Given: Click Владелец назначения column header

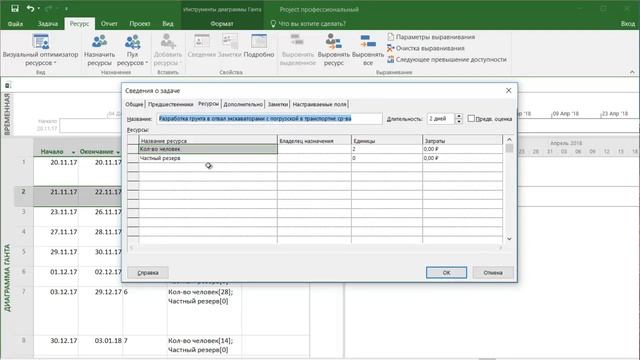Looking at the screenshot, I should [x=314, y=141].
